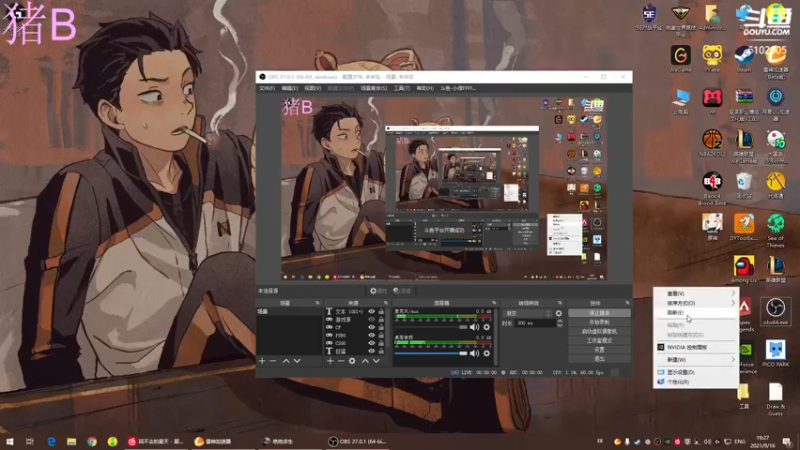Pop out the Audio Mixer dock icon
Viewport: 800px width, 450px height.
pyautogui.click(x=494, y=303)
